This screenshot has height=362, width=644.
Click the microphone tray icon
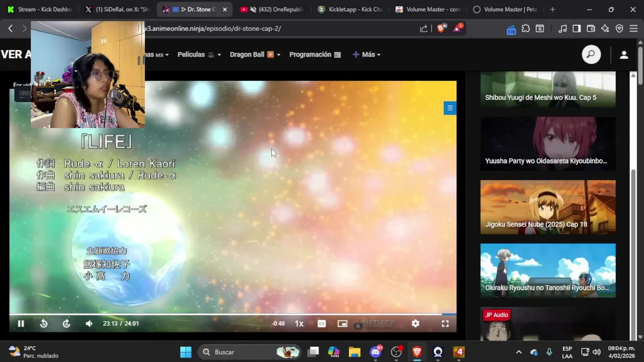(x=549, y=352)
